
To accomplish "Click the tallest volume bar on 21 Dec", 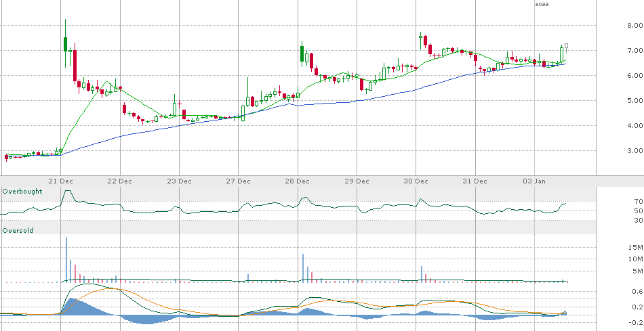I will tap(66, 260).
